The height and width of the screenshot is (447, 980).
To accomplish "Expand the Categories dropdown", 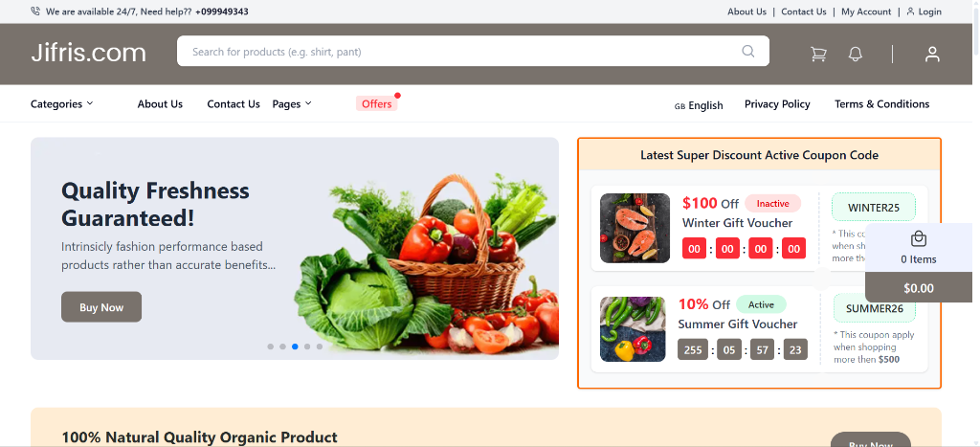I will pyautogui.click(x=62, y=103).
